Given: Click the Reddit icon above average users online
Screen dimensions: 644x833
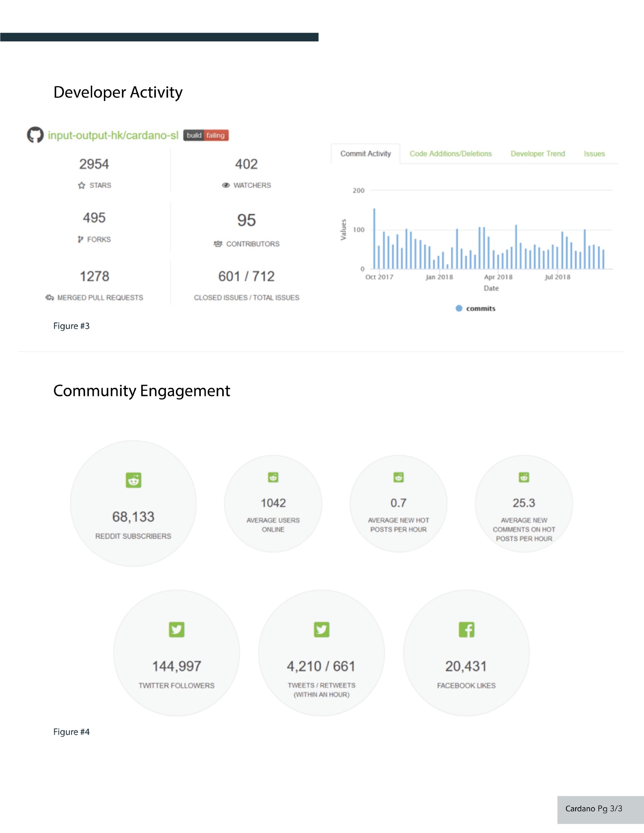Looking at the screenshot, I should click(273, 477).
